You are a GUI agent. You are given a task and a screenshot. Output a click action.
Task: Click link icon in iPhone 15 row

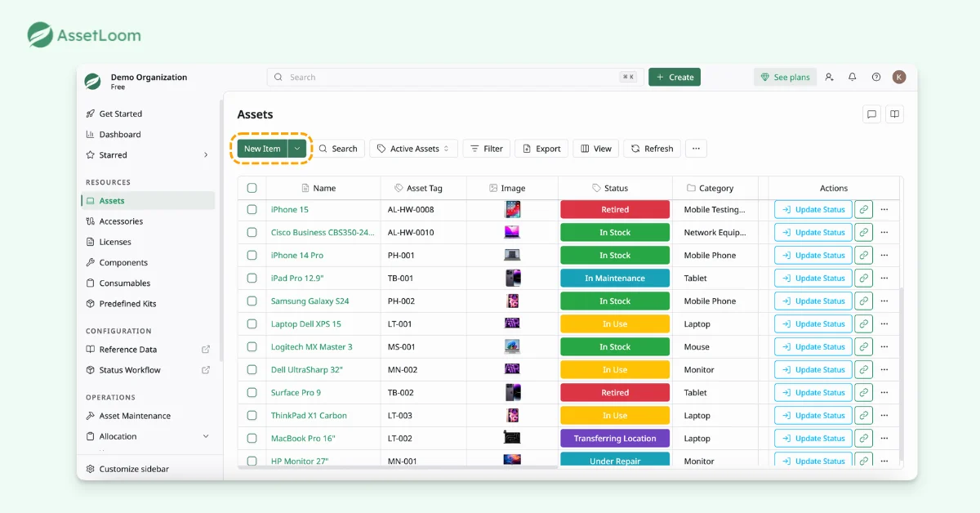864,210
